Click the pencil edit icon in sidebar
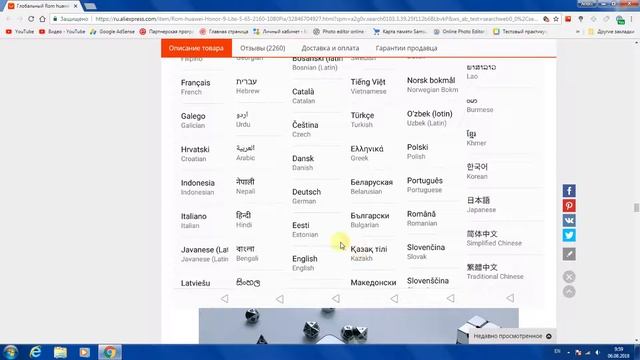Image resolution: width=640 pixels, height=360 pixels. pyautogui.click(x=569, y=254)
